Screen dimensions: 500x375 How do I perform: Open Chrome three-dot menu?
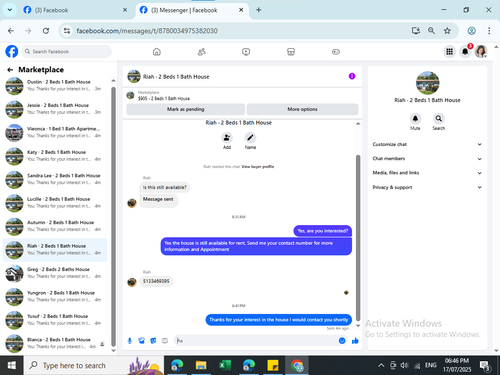point(489,31)
